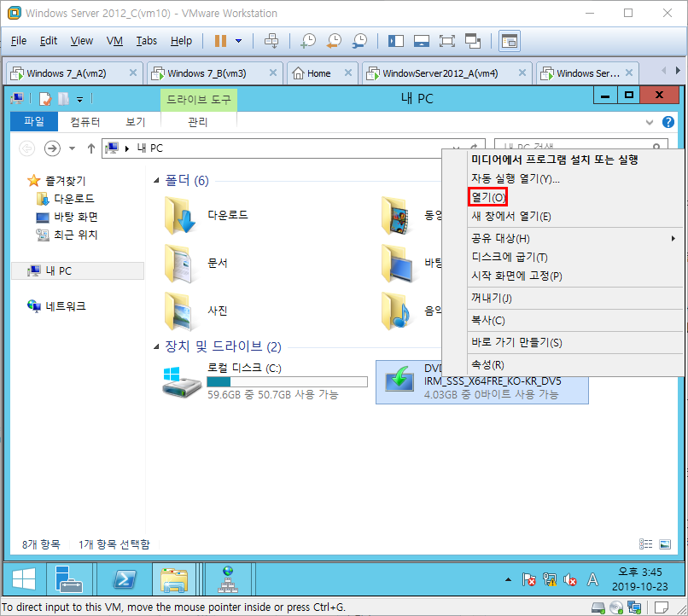This screenshot has width=688, height=616.
Task: Pause the virtual machine from VMware toolbar
Action: pyautogui.click(x=220, y=41)
